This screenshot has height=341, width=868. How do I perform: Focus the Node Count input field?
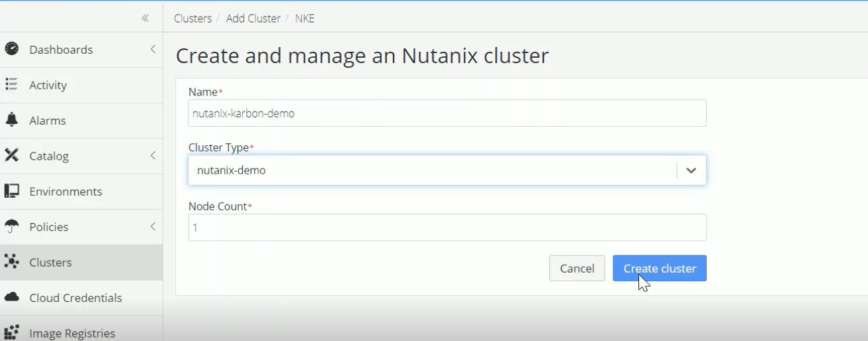click(447, 228)
